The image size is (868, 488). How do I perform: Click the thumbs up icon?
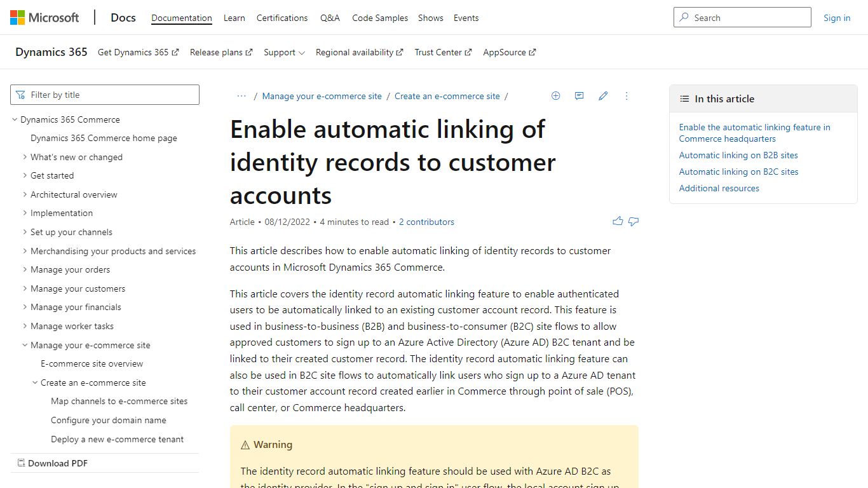tap(618, 222)
